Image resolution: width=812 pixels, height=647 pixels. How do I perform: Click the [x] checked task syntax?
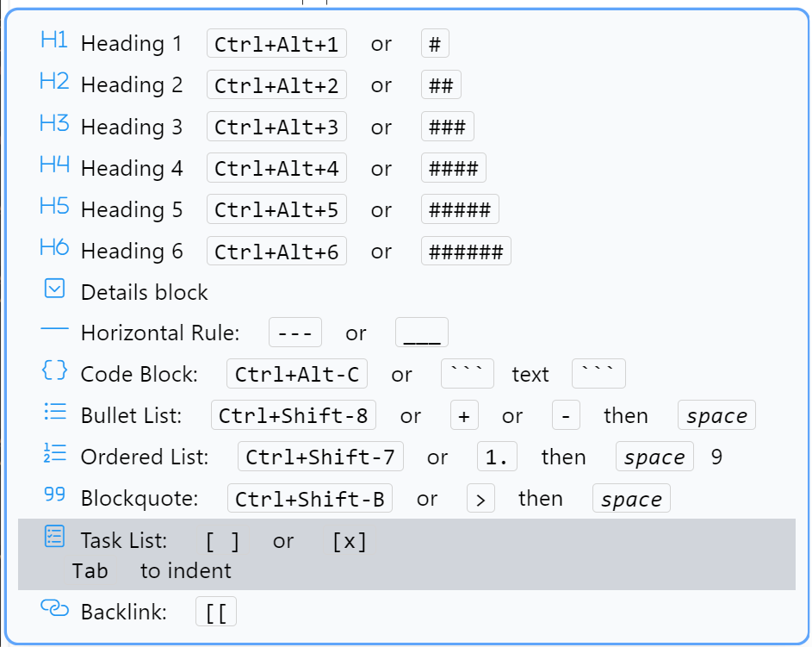pos(350,541)
